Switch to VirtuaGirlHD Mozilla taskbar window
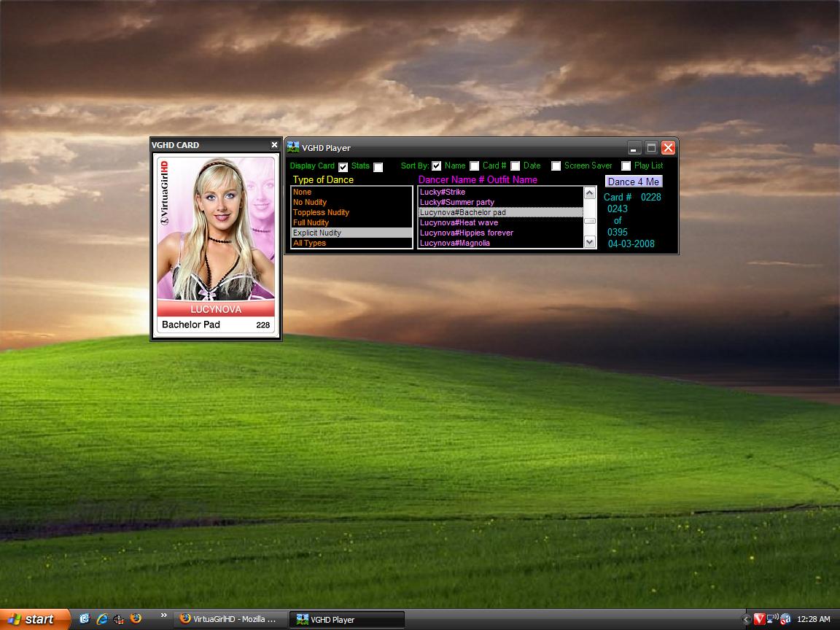This screenshot has width=840, height=630. coord(230,619)
